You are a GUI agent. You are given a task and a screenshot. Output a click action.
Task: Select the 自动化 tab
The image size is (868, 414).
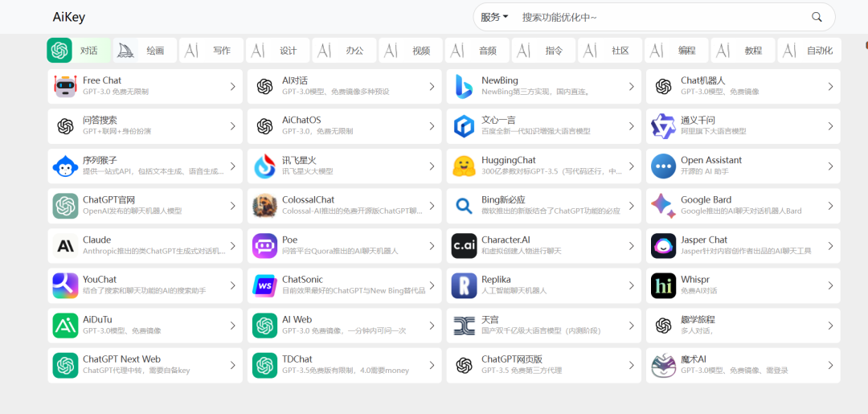[809, 51]
